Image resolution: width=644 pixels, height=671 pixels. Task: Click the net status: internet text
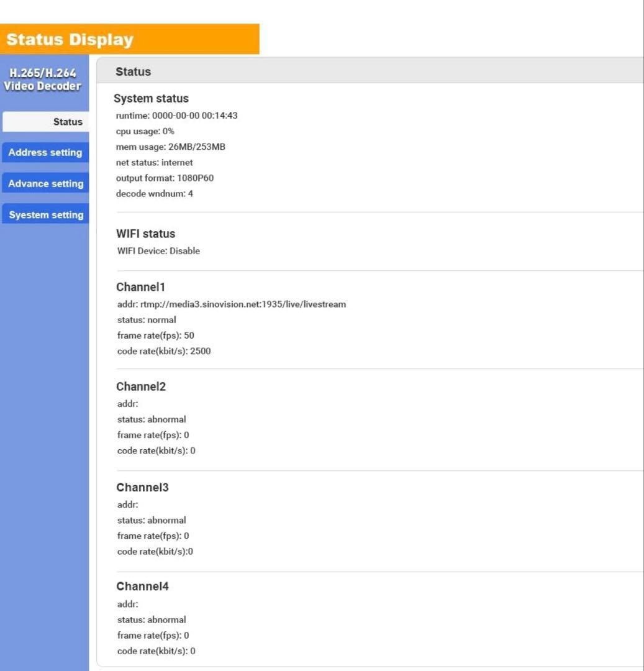coord(154,162)
